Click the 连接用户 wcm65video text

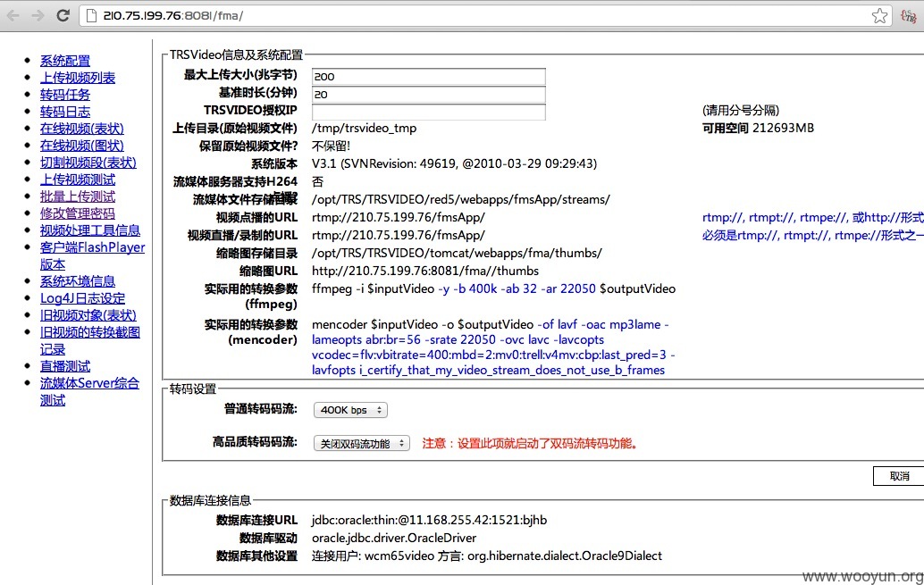[373, 556]
